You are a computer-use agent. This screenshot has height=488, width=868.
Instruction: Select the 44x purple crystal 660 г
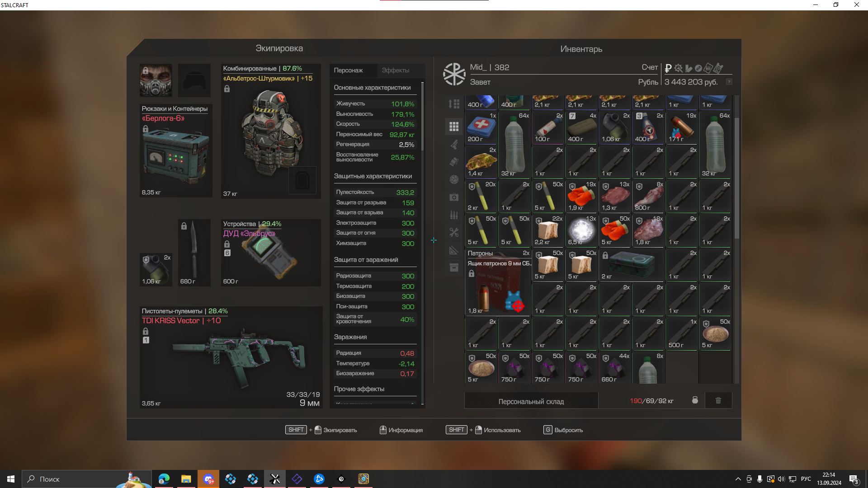[615, 368]
